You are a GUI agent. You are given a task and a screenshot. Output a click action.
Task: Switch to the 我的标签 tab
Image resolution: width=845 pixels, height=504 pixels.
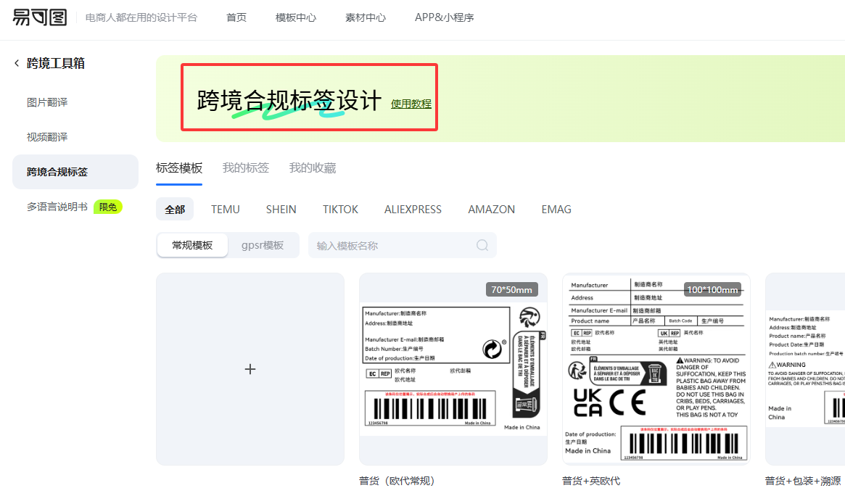coord(246,168)
